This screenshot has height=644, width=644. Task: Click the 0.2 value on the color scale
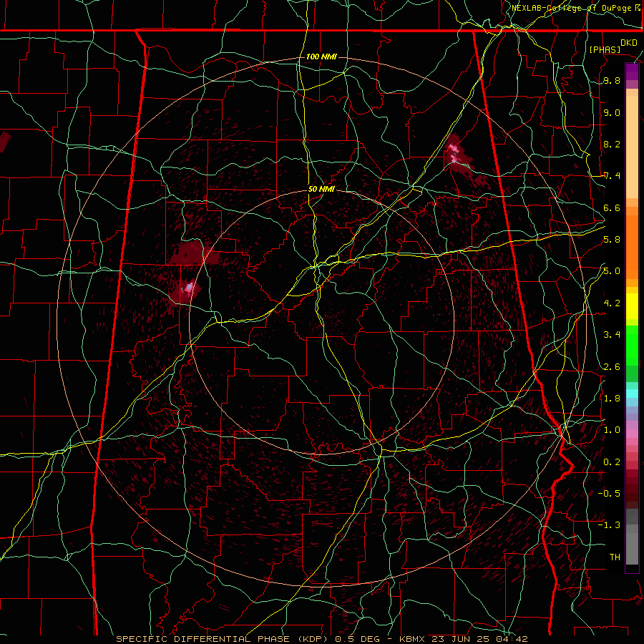pos(612,462)
